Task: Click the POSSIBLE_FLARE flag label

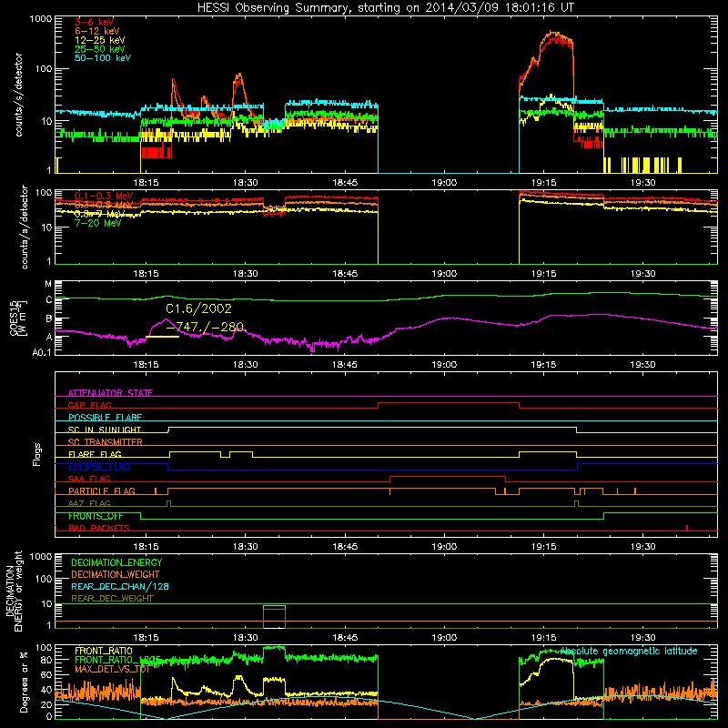Action: tap(105, 418)
